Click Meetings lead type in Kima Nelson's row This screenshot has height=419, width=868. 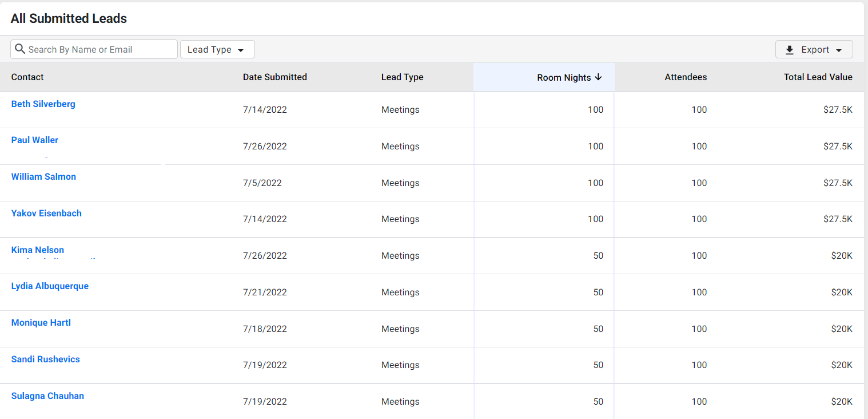pyautogui.click(x=400, y=256)
